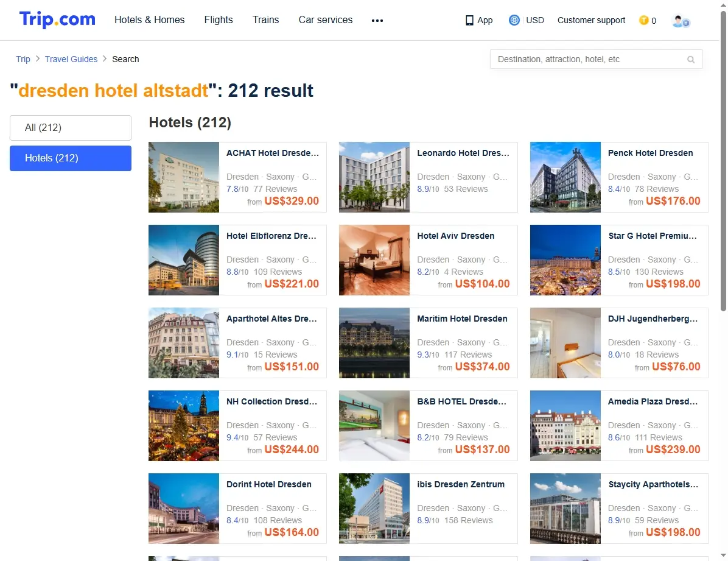Click the US$104.00 price
Viewport: 728px width, 561px height.
click(x=483, y=283)
